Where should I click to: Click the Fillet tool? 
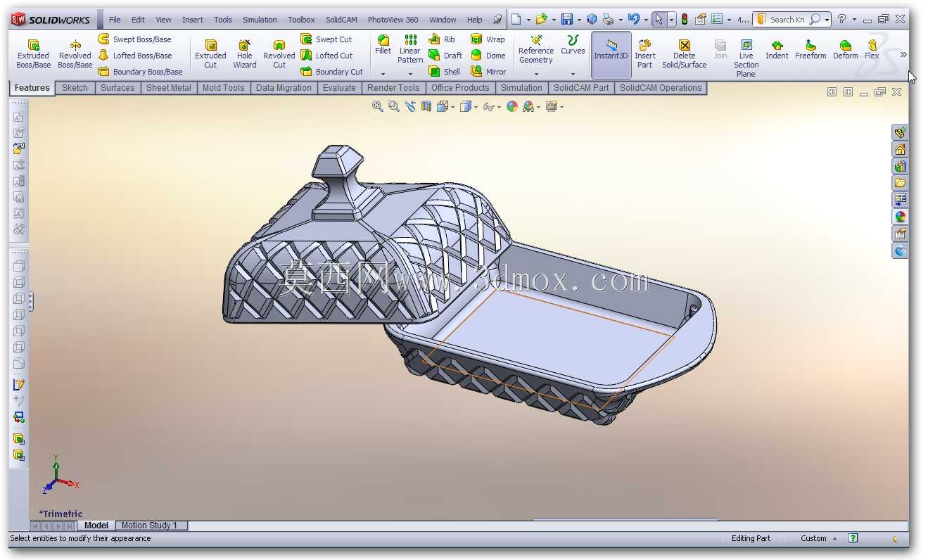point(383,45)
